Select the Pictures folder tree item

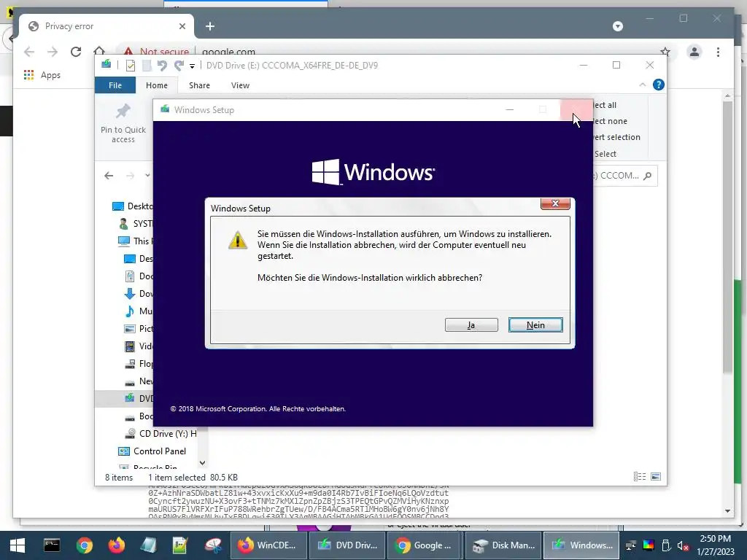click(139, 329)
